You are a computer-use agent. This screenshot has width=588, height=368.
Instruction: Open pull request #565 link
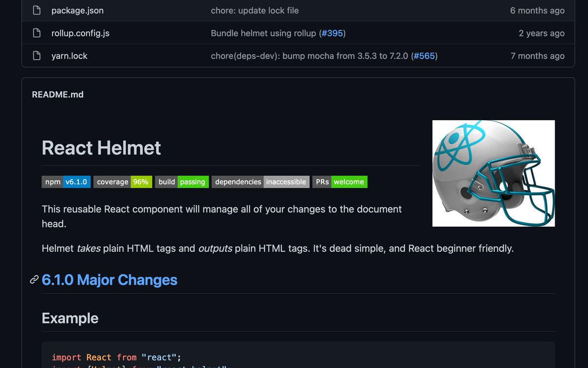[x=424, y=56]
